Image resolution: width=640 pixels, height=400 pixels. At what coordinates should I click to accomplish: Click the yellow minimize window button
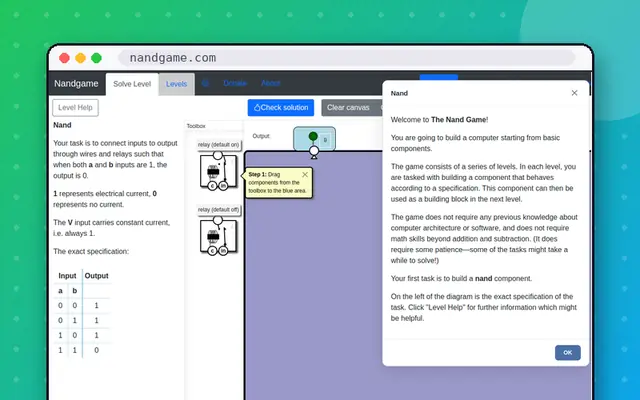[80, 58]
